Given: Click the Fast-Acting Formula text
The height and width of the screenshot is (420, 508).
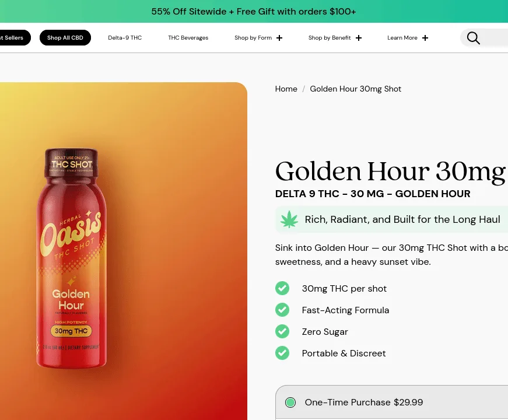Looking at the screenshot, I should [345, 310].
